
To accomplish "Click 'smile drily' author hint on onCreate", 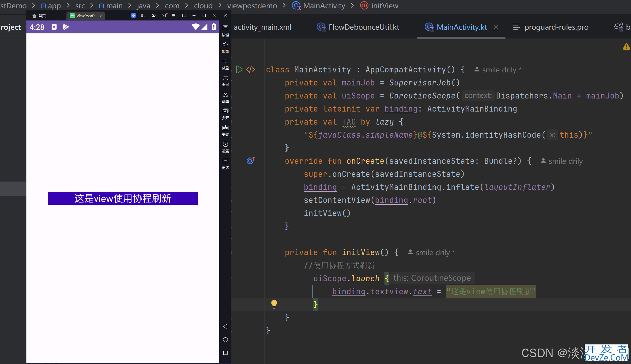I will tap(562, 161).
